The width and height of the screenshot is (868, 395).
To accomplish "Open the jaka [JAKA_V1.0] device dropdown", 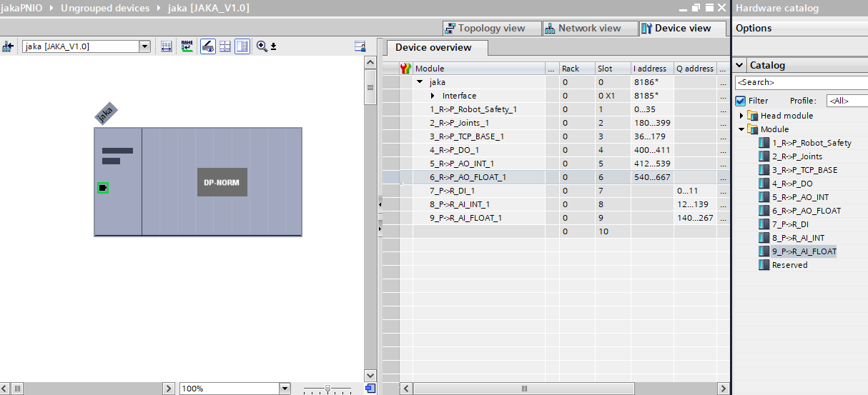I will pyautogui.click(x=144, y=46).
